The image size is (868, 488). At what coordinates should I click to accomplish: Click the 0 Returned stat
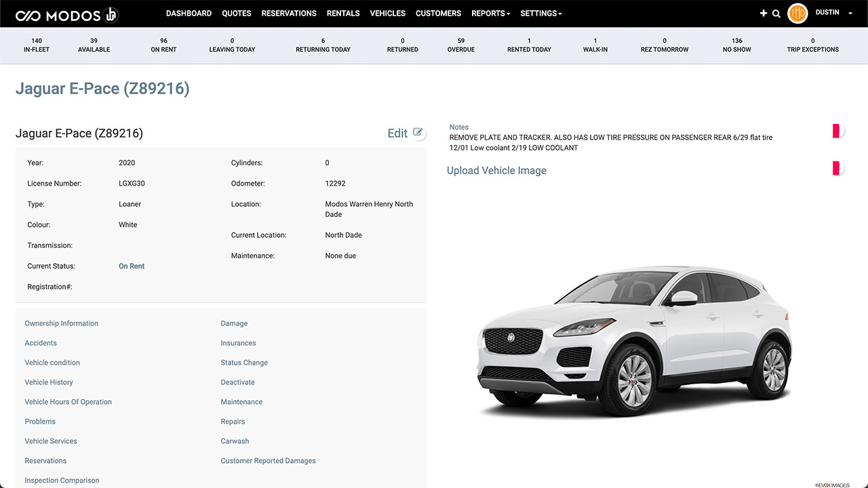(x=402, y=45)
